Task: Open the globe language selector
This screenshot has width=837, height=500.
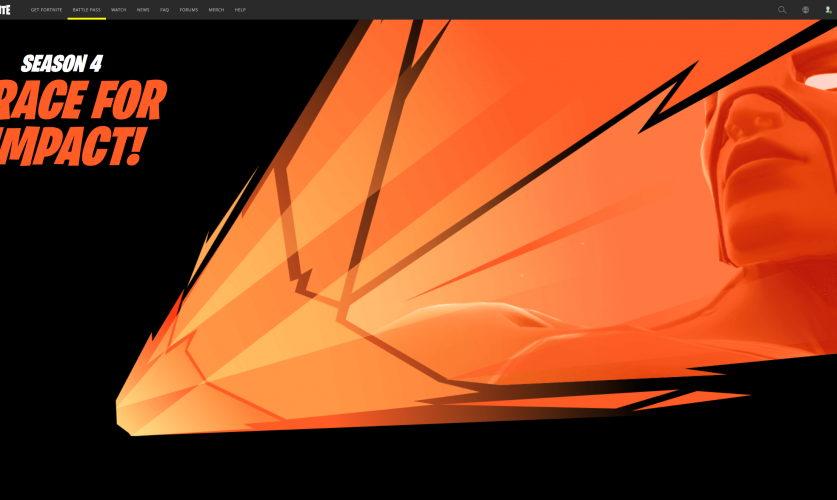Action: click(805, 9)
